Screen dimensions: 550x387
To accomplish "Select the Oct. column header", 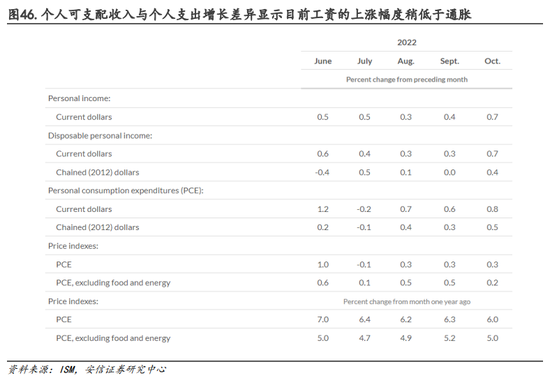I will 492,61.
